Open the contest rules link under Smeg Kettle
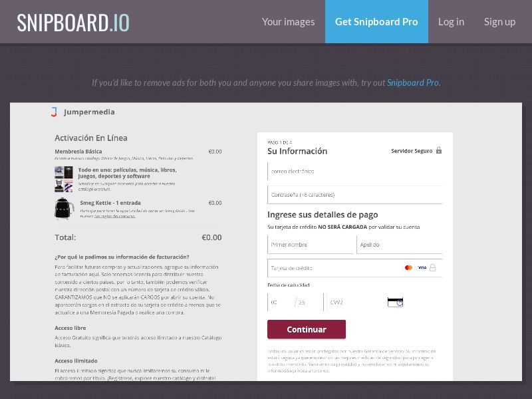 point(114,216)
